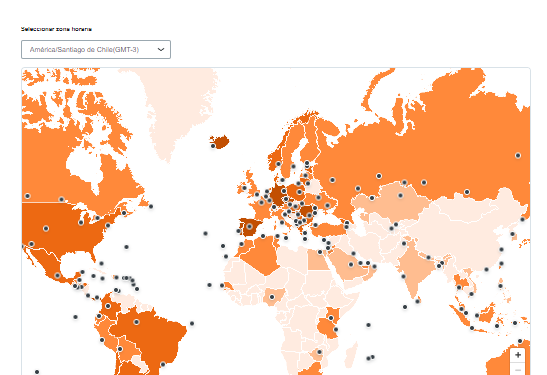Open the Seychelles marker in Indian Ocean
The height and width of the screenshot is (375, 547).
point(368,325)
